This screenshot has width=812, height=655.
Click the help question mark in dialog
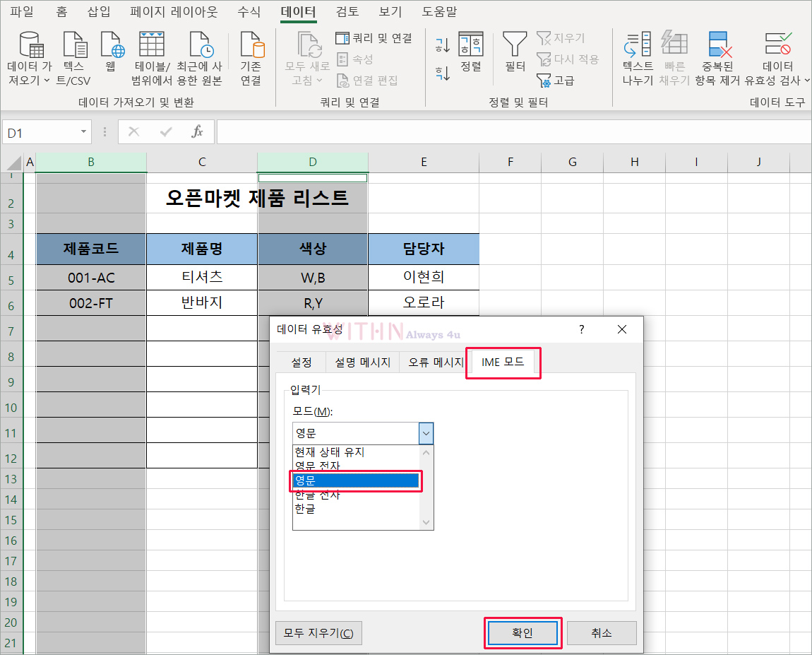[582, 329]
